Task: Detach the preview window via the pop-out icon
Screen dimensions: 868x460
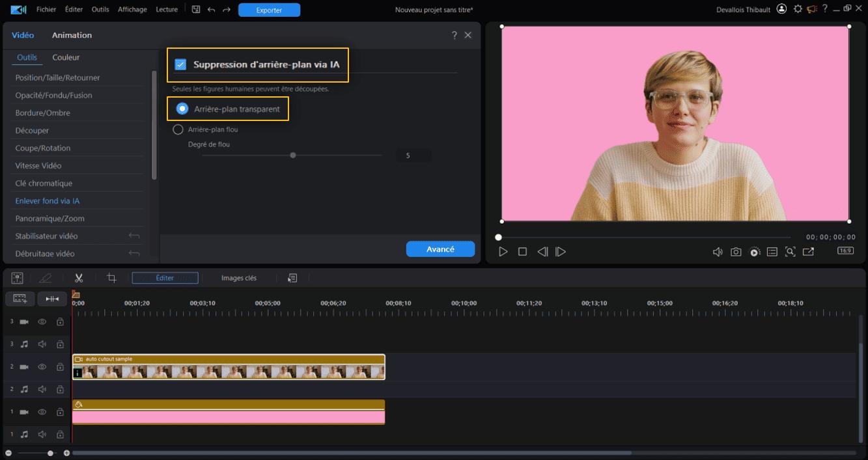Action: [x=809, y=251]
